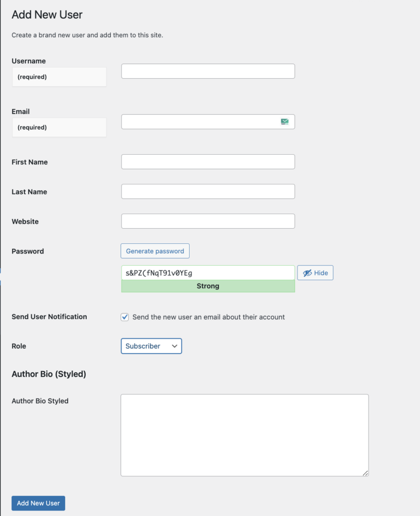Click the Add New User page heading

pyautogui.click(x=47, y=15)
